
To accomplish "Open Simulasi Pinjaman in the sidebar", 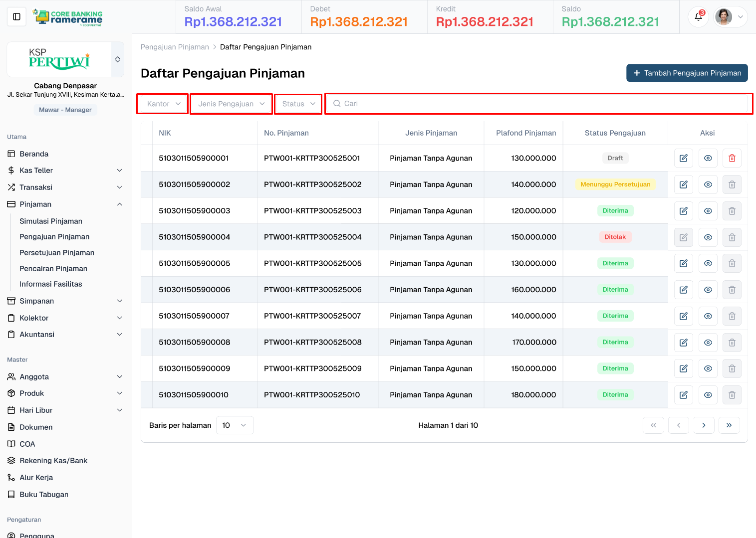I will 51,221.
